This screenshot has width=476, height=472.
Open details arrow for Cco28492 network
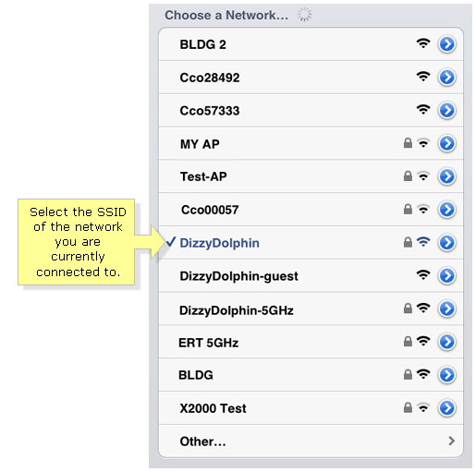coord(446,78)
